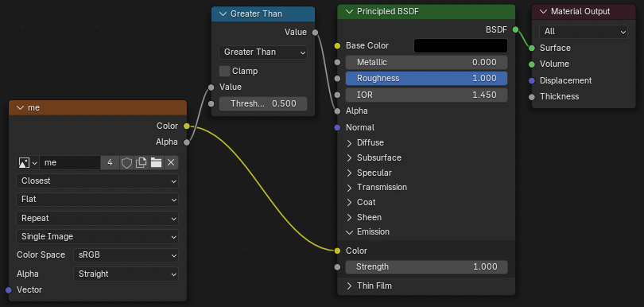Open the Repeat extension dropdown
Viewport: 644px width, 307px height.
(x=97, y=218)
